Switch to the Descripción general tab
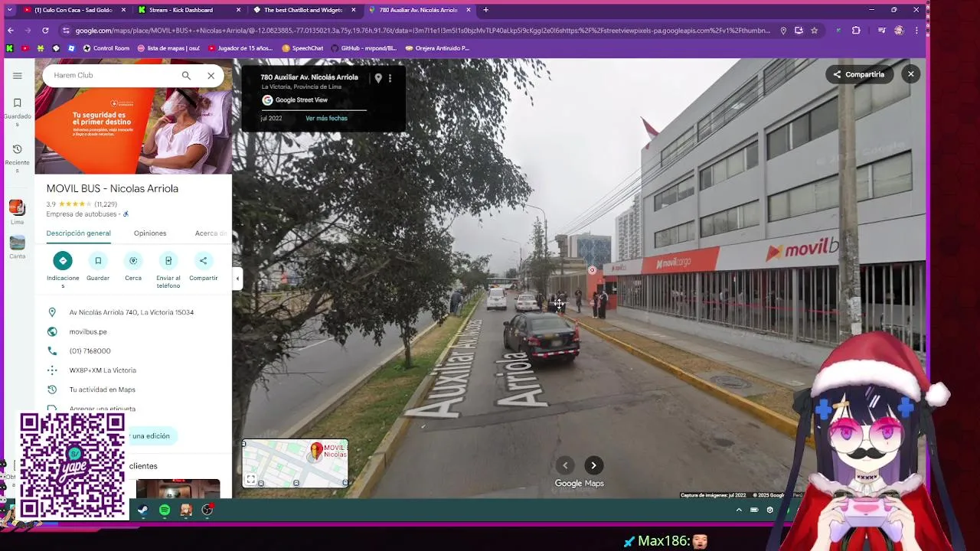This screenshot has width=980, height=551. click(78, 233)
